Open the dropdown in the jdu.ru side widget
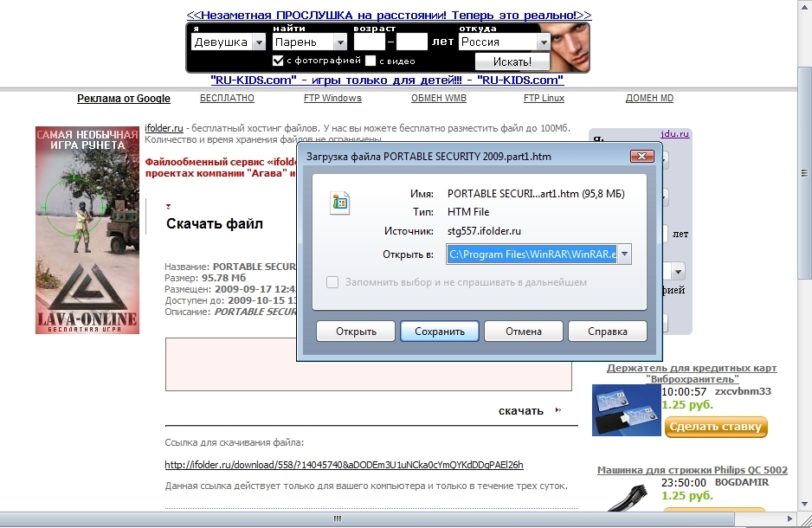This screenshot has height=528, width=812. (x=678, y=271)
